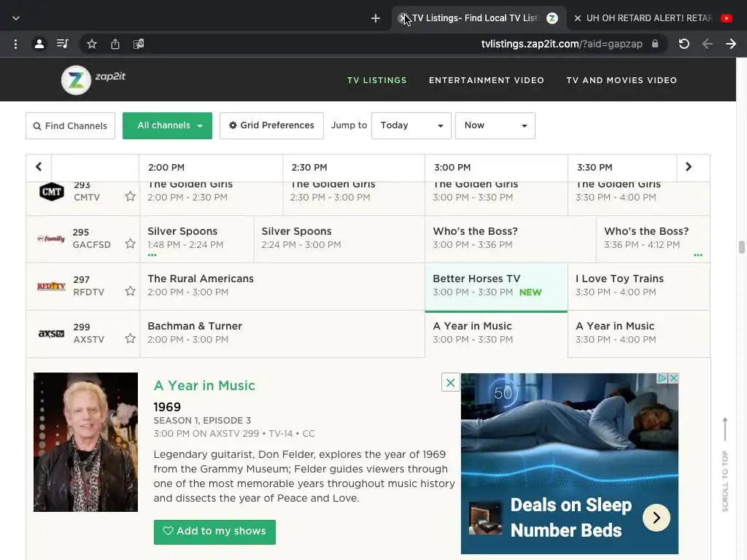Expand the tab search chevron
Screen dimensions: 747x560
[x=16, y=18]
